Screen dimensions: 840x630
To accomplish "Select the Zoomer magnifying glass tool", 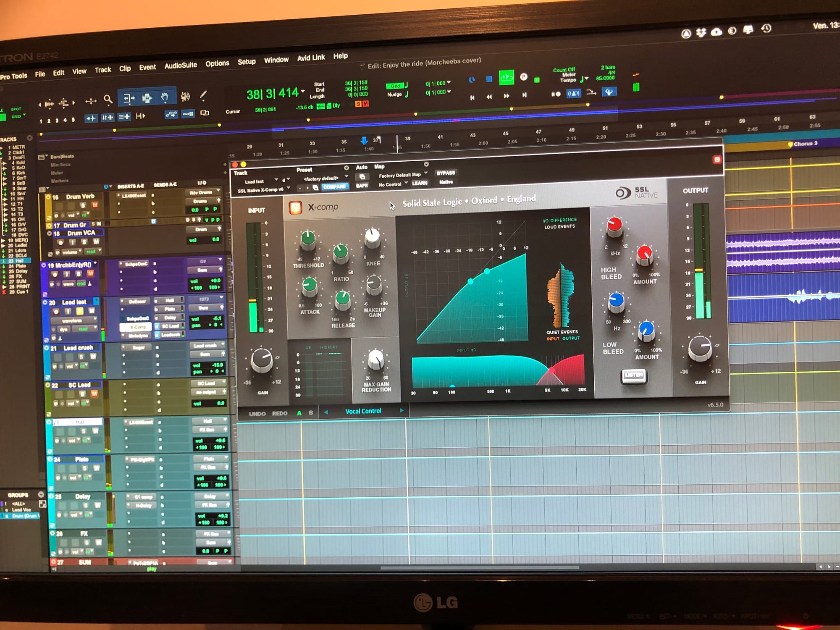I will [x=108, y=99].
